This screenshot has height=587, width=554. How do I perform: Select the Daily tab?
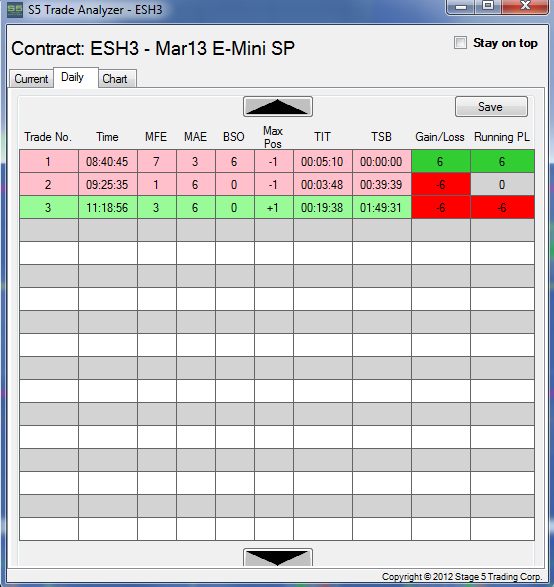pos(76,77)
